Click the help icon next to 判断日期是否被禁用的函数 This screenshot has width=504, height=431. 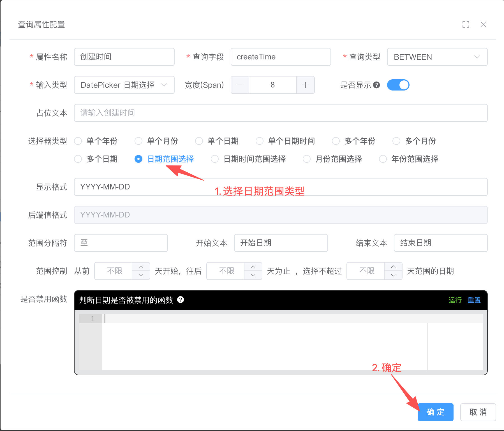(181, 300)
